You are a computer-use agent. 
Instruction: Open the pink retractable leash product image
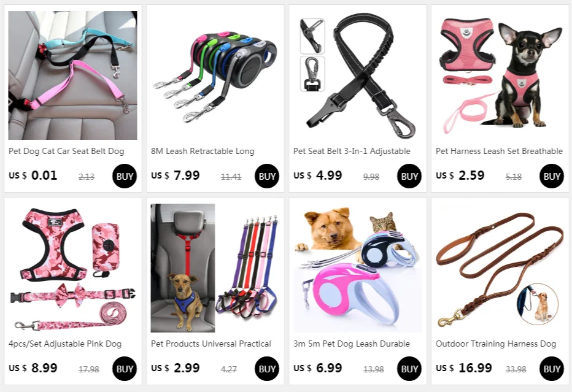tap(357, 268)
